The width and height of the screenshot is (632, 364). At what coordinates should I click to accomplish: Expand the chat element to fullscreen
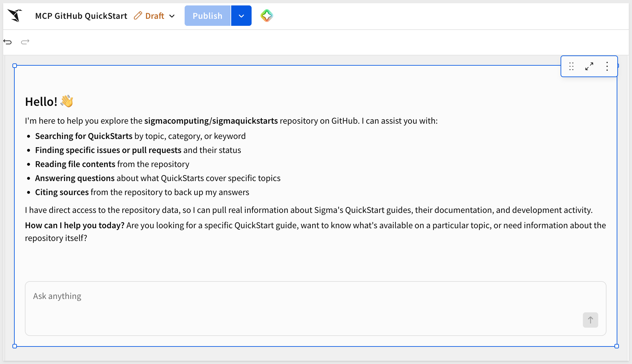click(589, 66)
